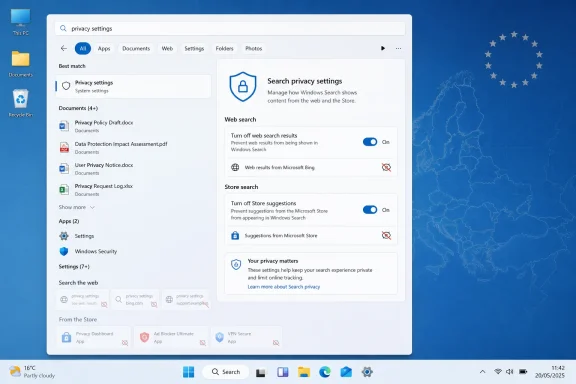Toggle the Turn off Store suggestions switch
The width and height of the screenshot is (576, 384).
(370, 210)
